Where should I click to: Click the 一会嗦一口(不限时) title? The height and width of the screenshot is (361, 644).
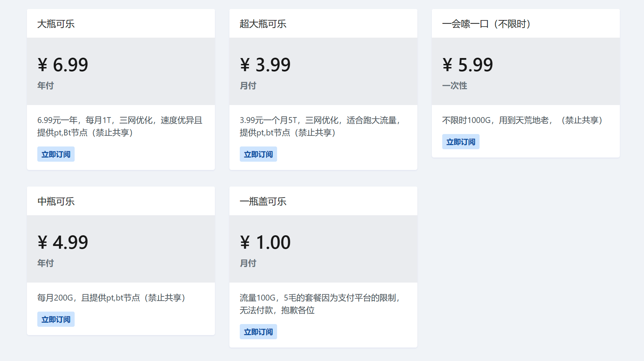point(486,24)
